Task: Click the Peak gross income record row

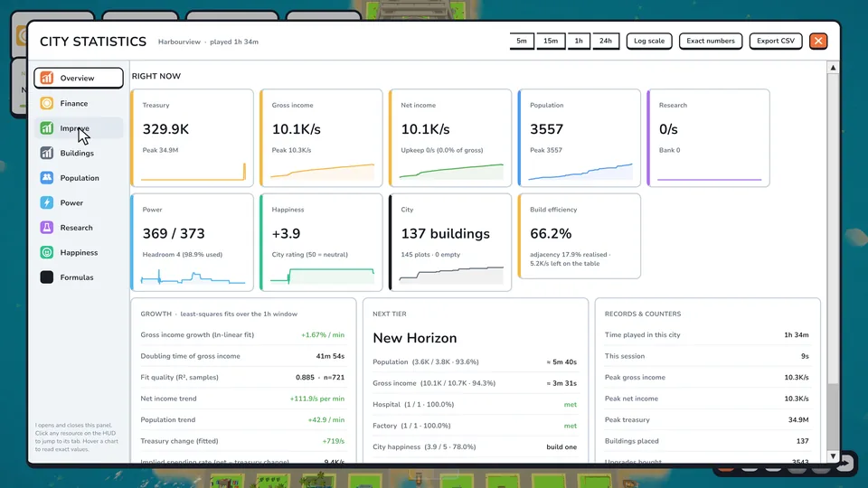Action: tap(706, 378)
